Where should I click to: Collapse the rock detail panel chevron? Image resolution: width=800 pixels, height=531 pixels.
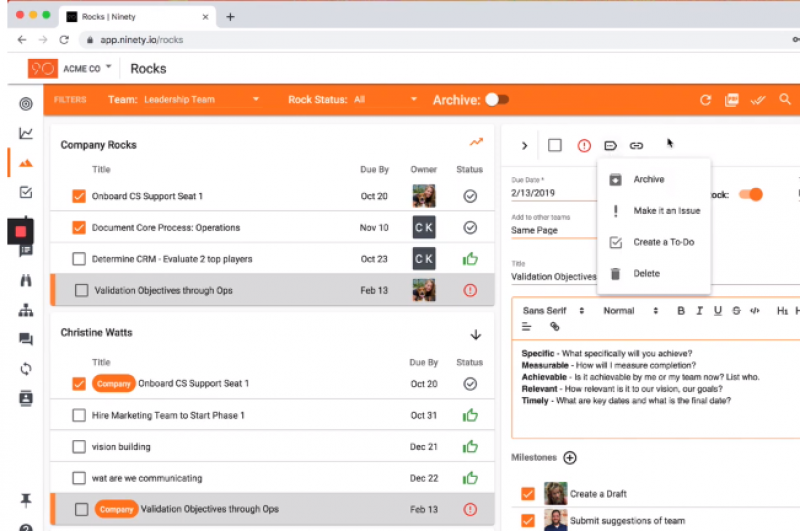tap(524, 146)
